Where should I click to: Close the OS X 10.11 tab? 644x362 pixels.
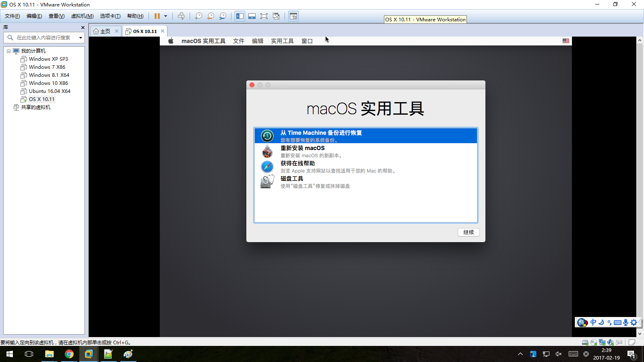pyautogui.click(x=163, y=31)
